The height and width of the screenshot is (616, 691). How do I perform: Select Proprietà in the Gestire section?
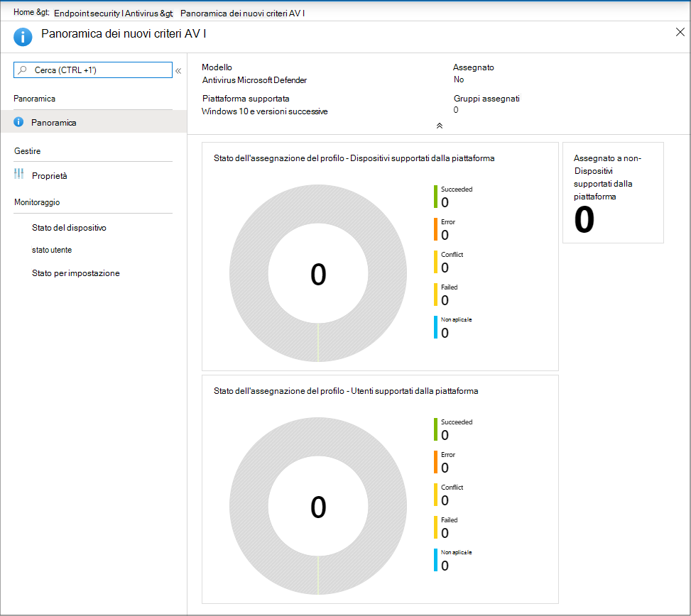pos(50,176)
